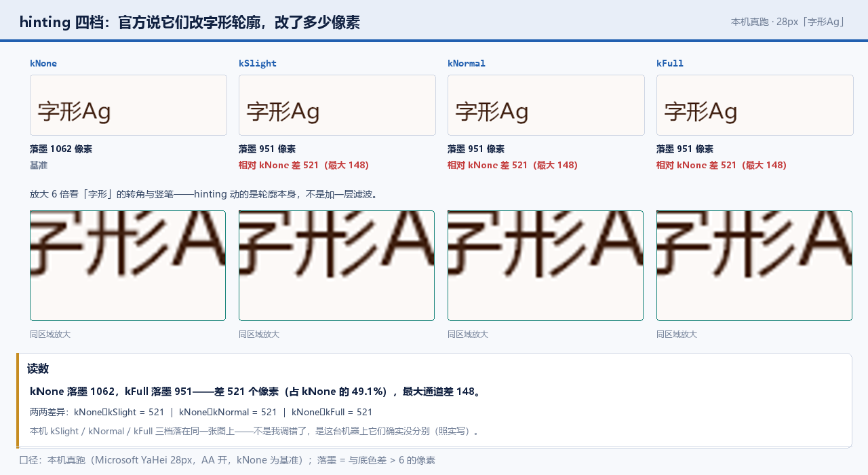The image size is (868, 475).
Task: Open the kFull 字形Ag sample preview
Action: coord(755,105)
